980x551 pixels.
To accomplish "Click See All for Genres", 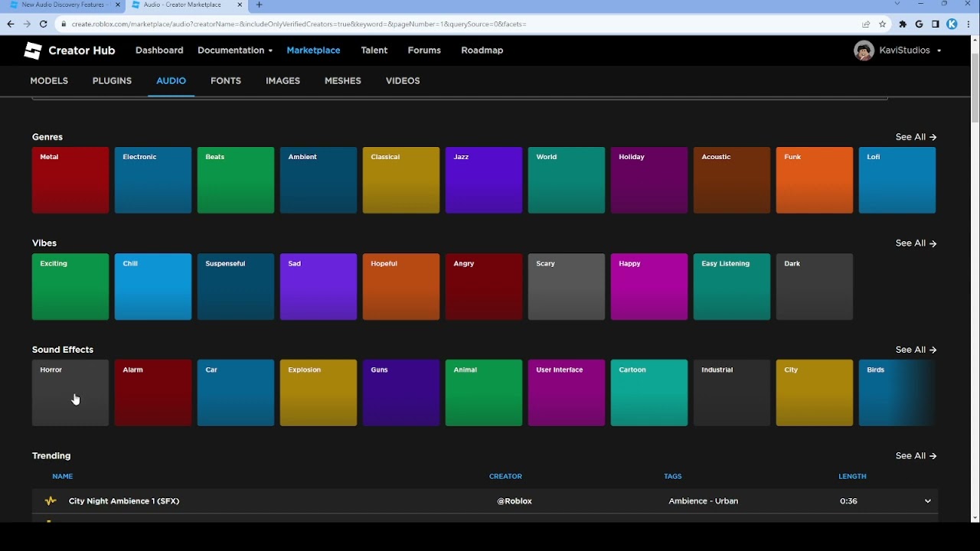I will (x=916, y=137).
